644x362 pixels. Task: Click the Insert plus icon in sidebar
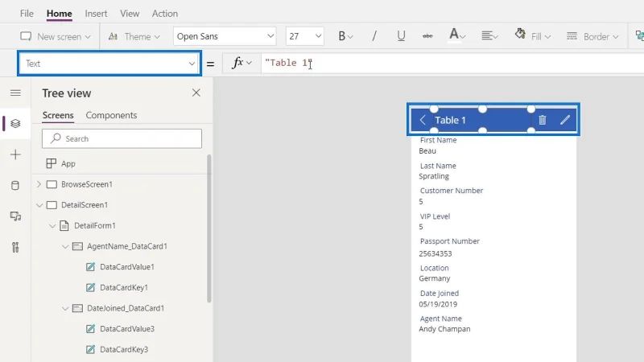(15, 154)
